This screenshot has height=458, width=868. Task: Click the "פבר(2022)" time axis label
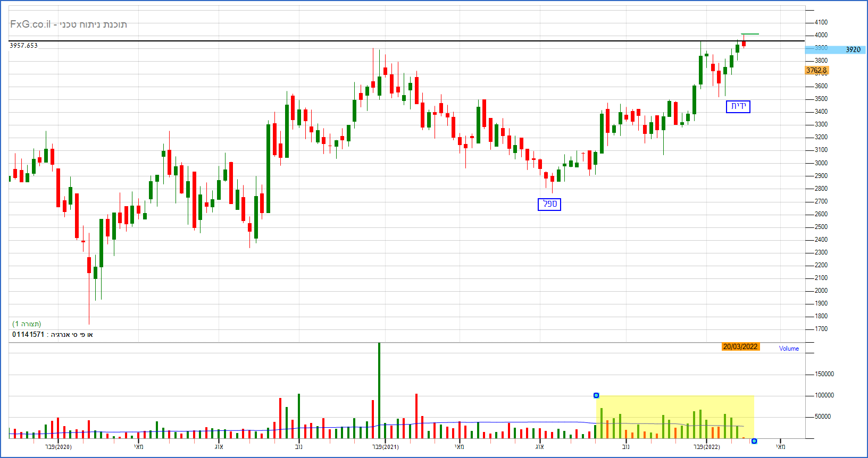[707, 447]
